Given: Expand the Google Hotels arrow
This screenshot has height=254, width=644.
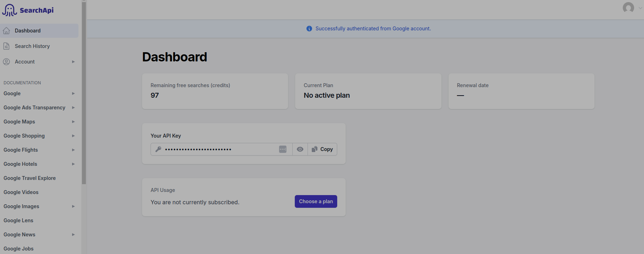Looking at the screenshot, I should (x=74, y=164).
